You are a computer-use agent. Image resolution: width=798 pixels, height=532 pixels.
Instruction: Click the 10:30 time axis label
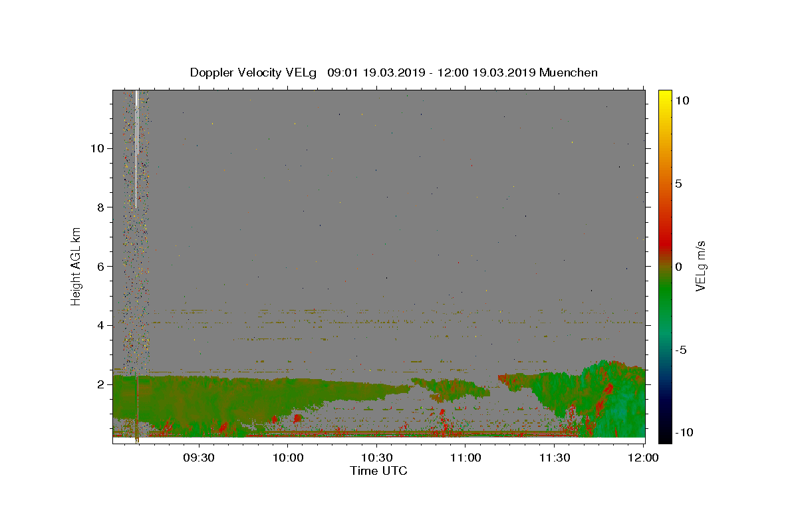pos(377,458)
